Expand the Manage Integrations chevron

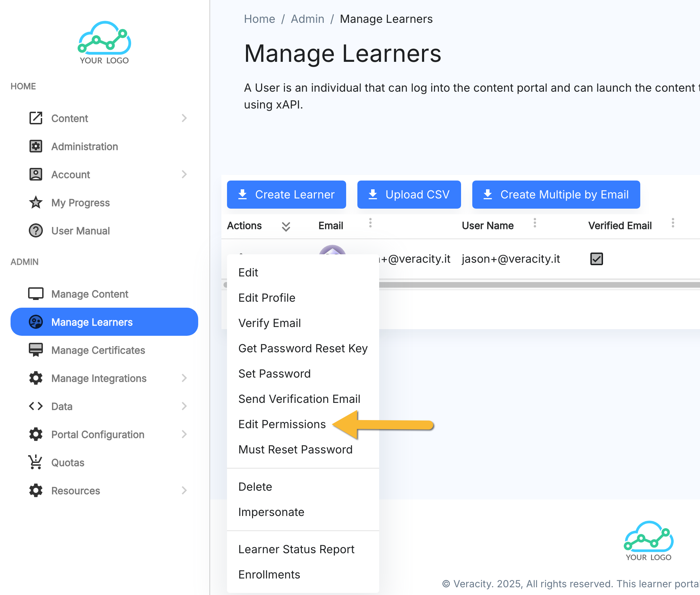pos(184,378)
